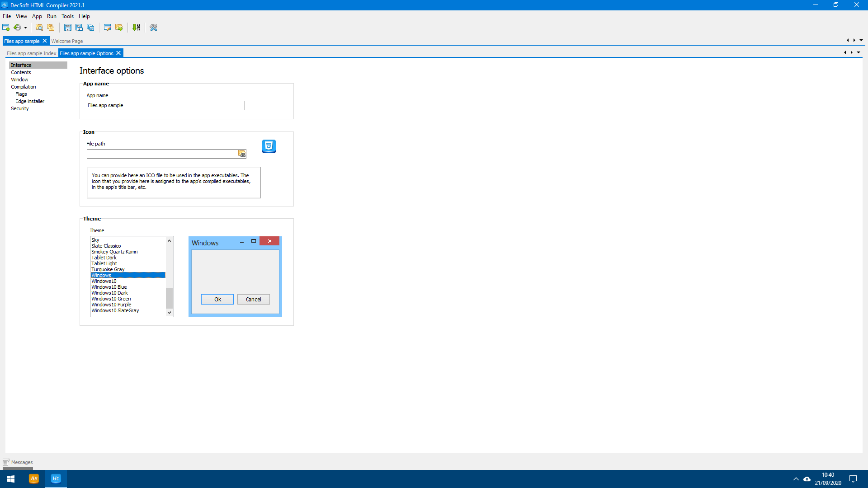
Task: Choose the Smokey Quartz Kamri theme
Action: pos(128,252)
